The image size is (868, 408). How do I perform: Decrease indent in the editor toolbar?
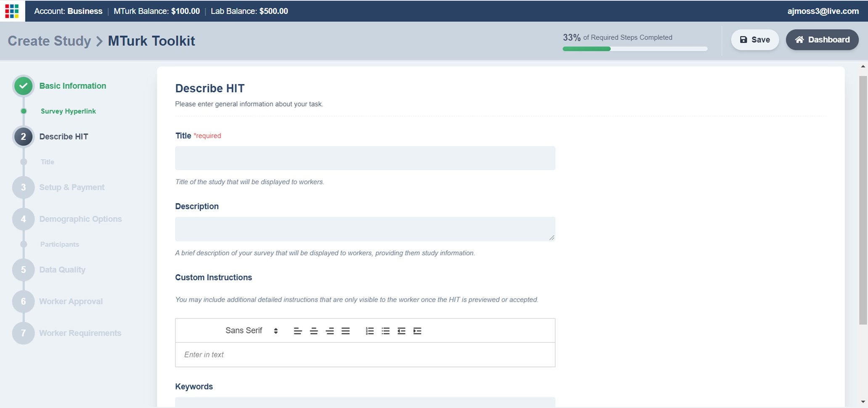[402, 331]
